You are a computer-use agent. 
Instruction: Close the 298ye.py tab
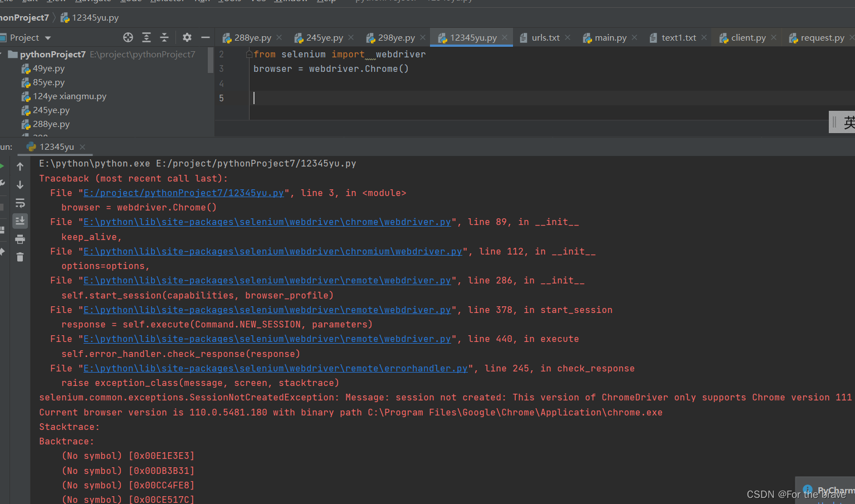click(423, 37)
